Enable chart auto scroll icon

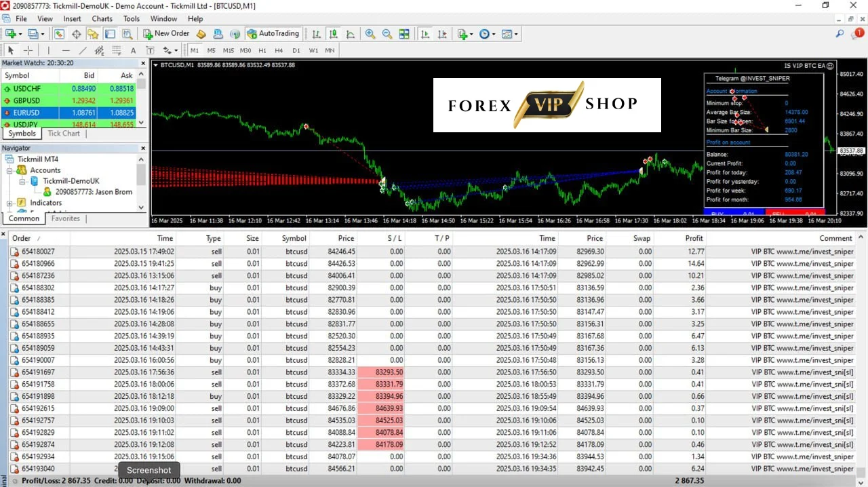(x=425, y=34)
